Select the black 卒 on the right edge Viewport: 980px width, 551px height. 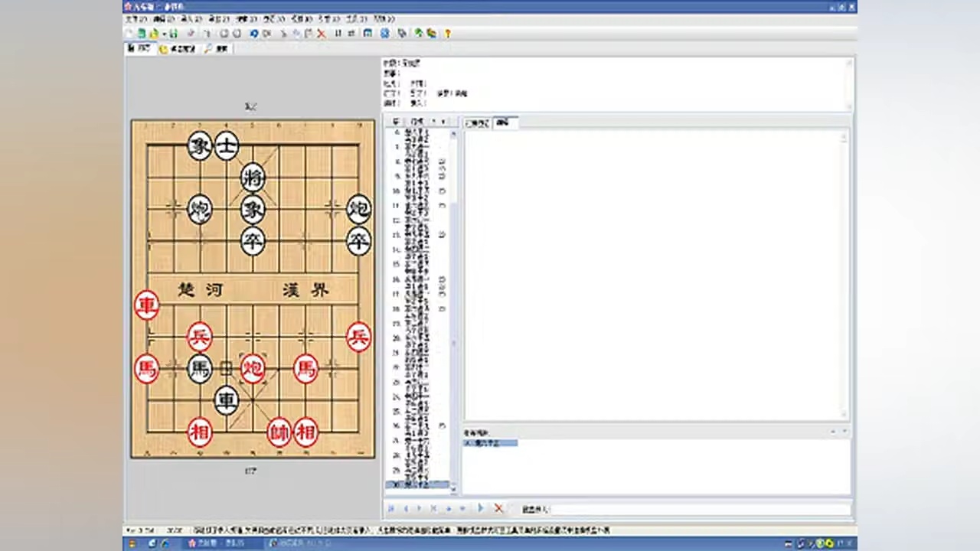[358, 241]
